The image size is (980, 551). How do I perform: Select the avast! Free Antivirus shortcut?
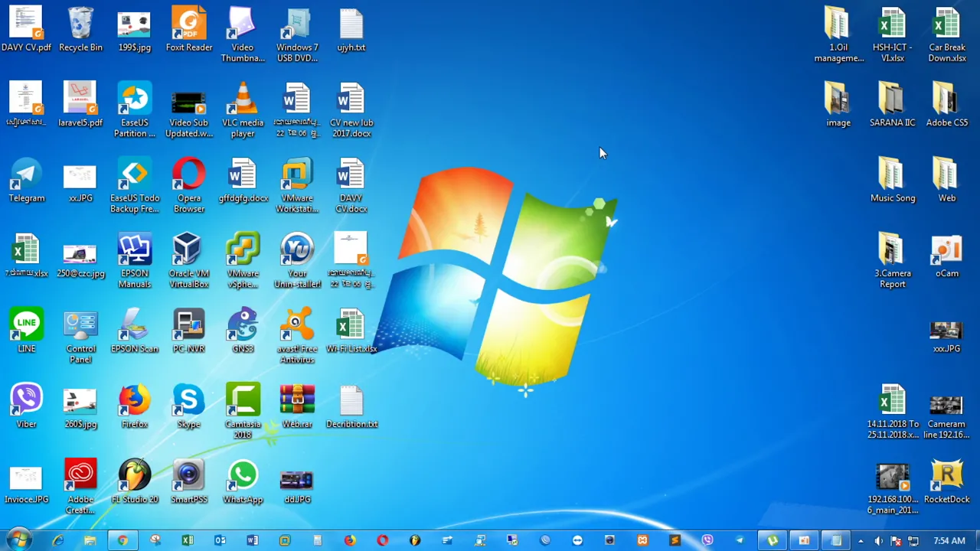click(x=297, y=336)
